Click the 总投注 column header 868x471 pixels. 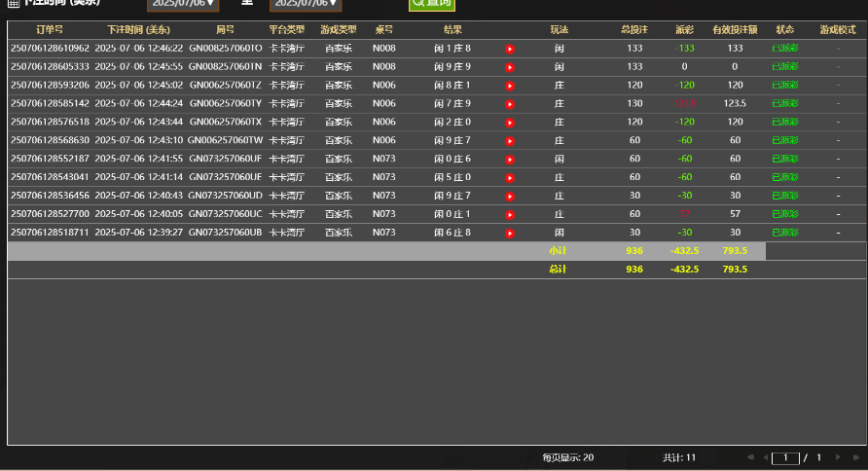click(634, 30)
